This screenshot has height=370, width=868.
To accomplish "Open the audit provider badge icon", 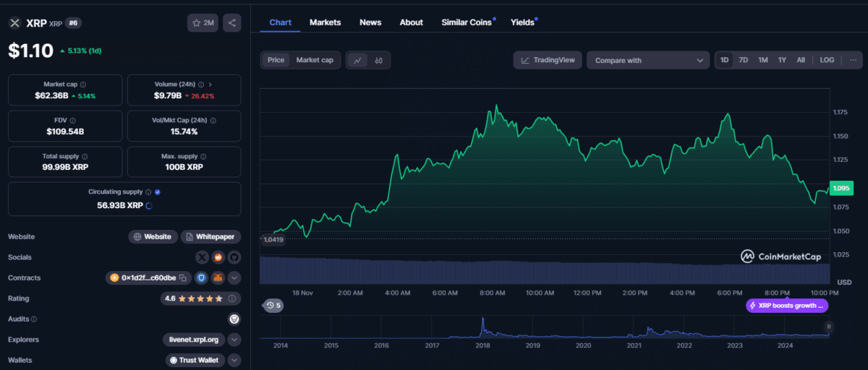I will [234, 319].
